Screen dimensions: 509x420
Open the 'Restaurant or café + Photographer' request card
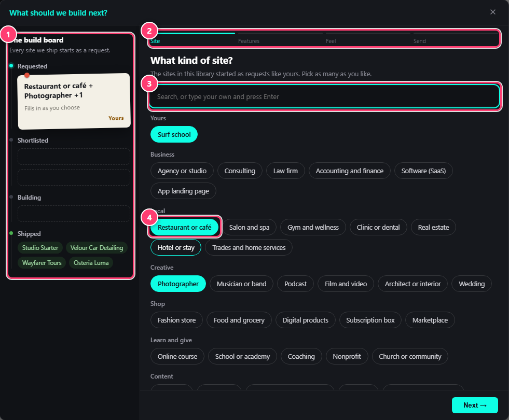74,101
